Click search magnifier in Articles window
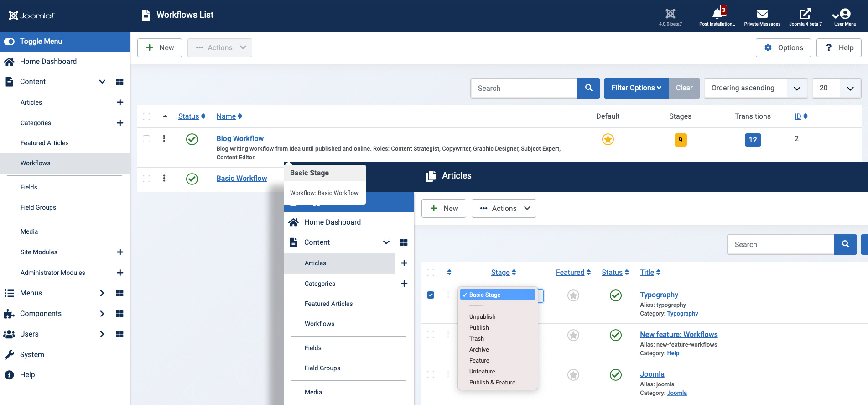The height and width of the screenshot is (405, 868). tap(846, 244)
